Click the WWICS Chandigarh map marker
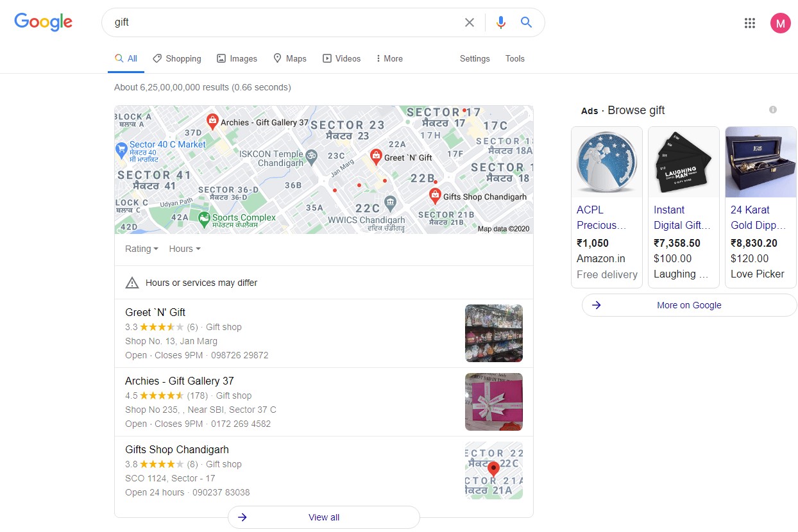 pyautogui.click(x=390, y=204)
